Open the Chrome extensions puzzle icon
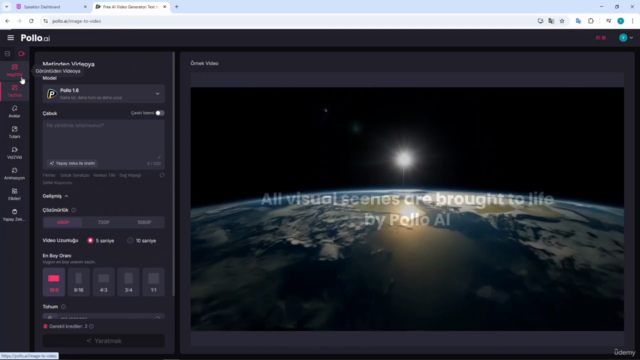Screen dimensions: 640x360 [x=591, y=21]
